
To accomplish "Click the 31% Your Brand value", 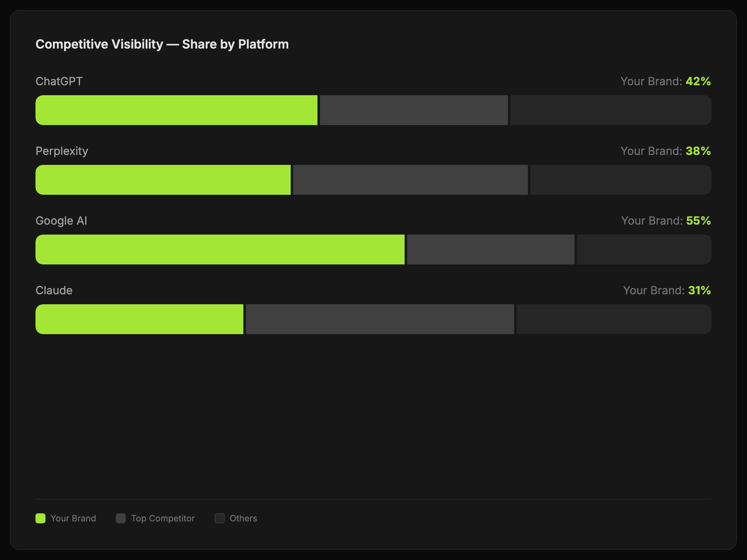I will click(x=699, y=290).
